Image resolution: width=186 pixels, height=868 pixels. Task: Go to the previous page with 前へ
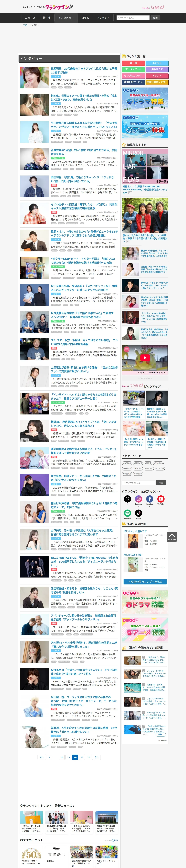point(42,757)
